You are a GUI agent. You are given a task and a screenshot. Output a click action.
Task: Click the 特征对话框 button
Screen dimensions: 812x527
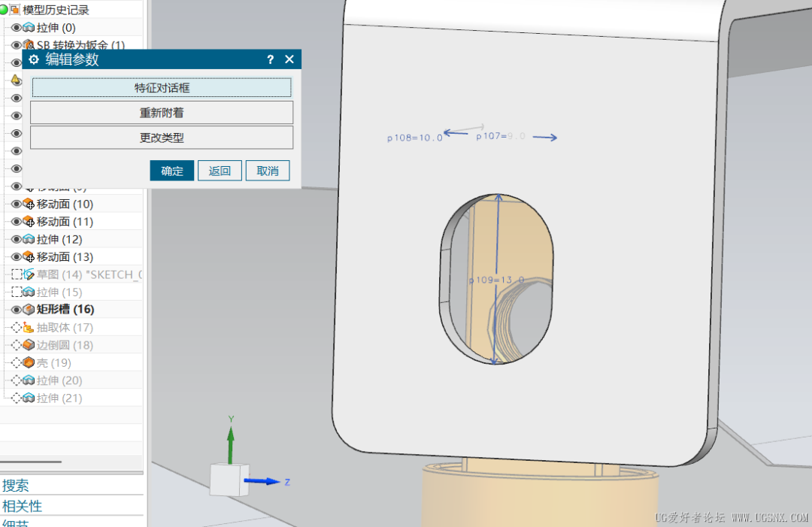tap(162, 87)
